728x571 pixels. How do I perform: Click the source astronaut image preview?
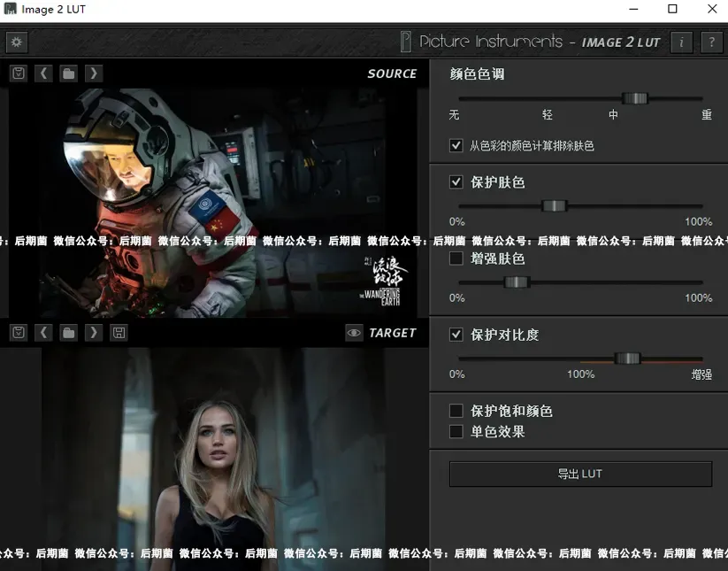213,203
